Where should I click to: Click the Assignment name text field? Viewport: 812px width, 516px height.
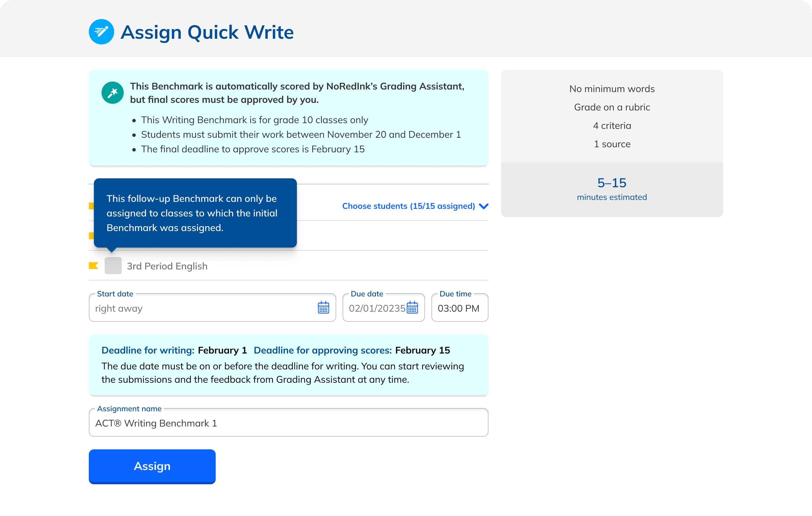pyautogui.click(x=288, y=423)
